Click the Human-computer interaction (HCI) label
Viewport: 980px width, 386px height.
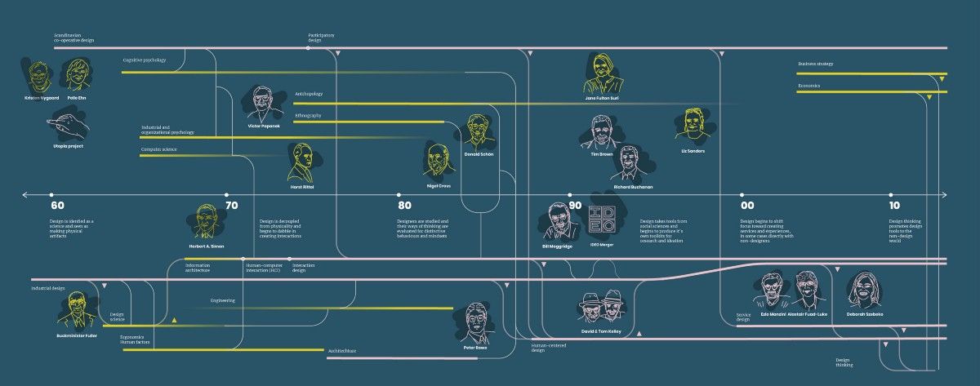pyautogui.click(x=263, y=268)
